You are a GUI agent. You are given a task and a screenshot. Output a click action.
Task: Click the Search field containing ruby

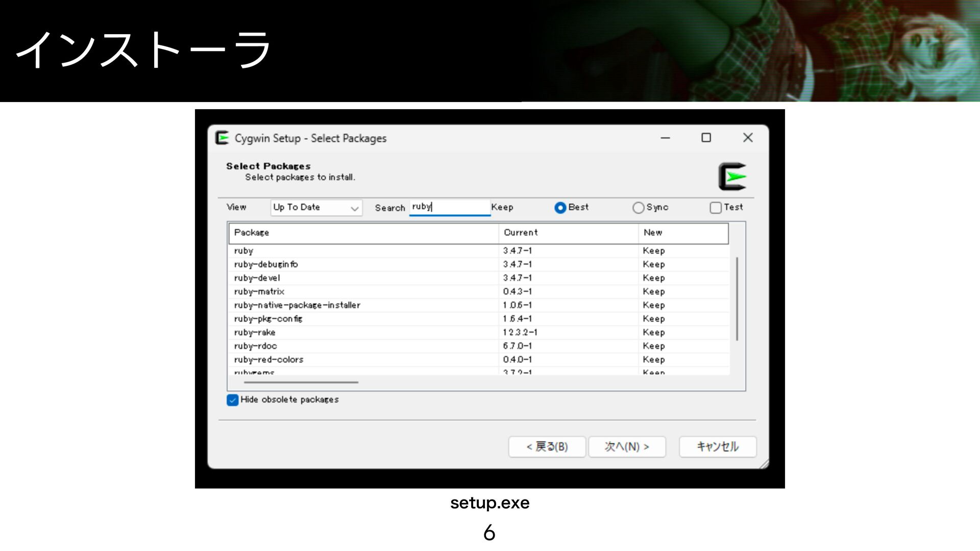449,207
